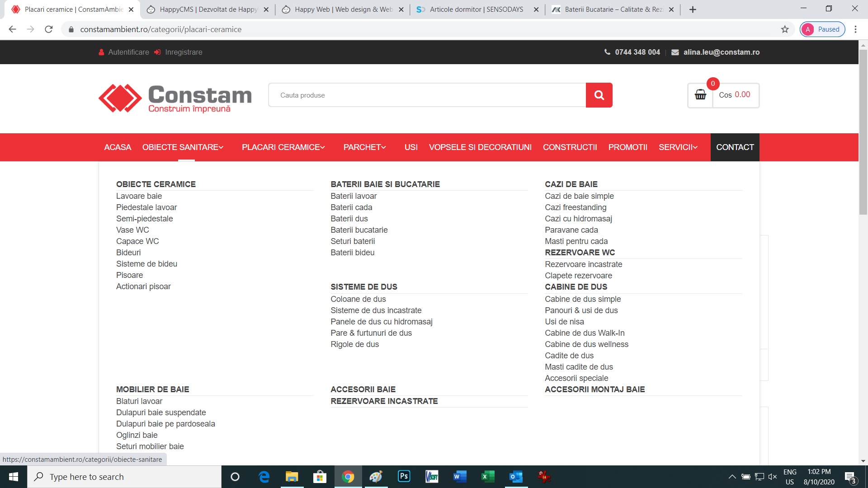Expand the SERVICII menu

[x=678, y=147]
